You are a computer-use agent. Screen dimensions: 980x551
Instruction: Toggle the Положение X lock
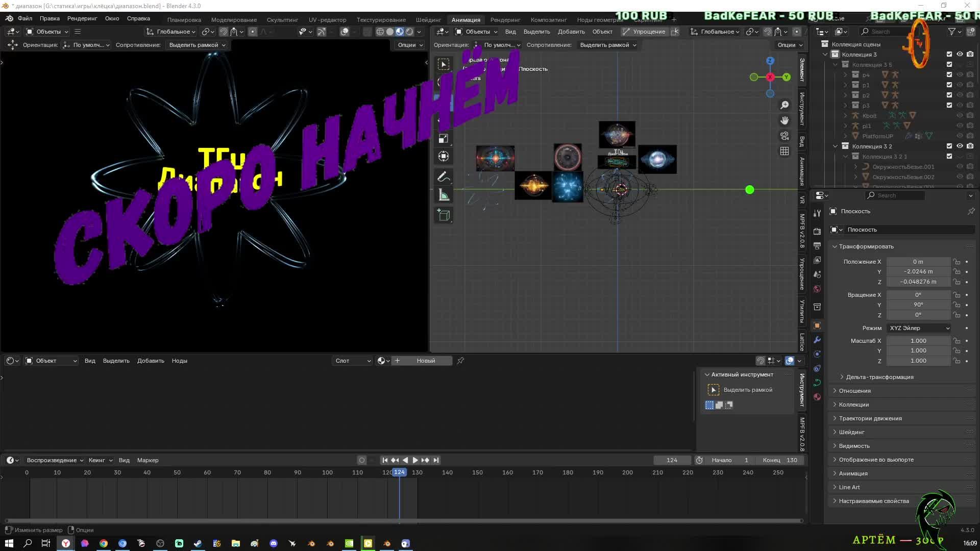(x=957, y=262)
